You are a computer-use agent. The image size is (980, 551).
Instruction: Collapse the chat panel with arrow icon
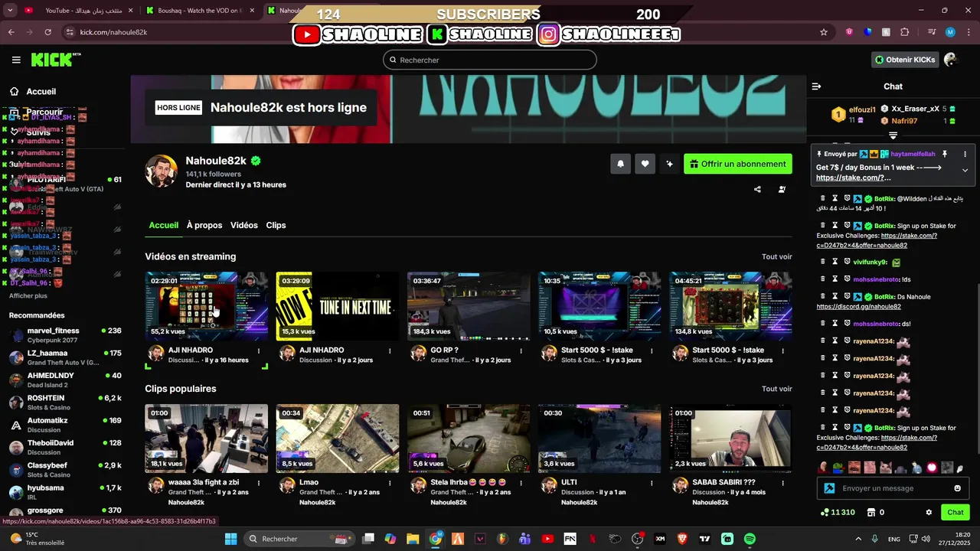pyautogui.click(x=816, y=86)
